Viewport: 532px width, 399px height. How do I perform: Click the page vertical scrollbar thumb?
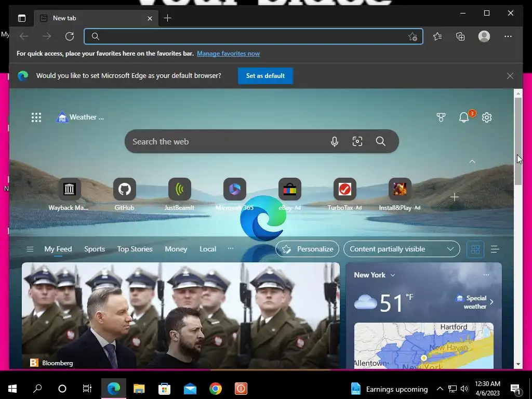click(x=518, y=141)
